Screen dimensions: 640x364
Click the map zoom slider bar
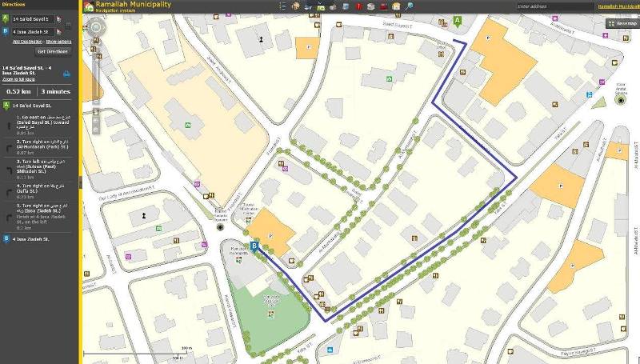coord(96,80)
